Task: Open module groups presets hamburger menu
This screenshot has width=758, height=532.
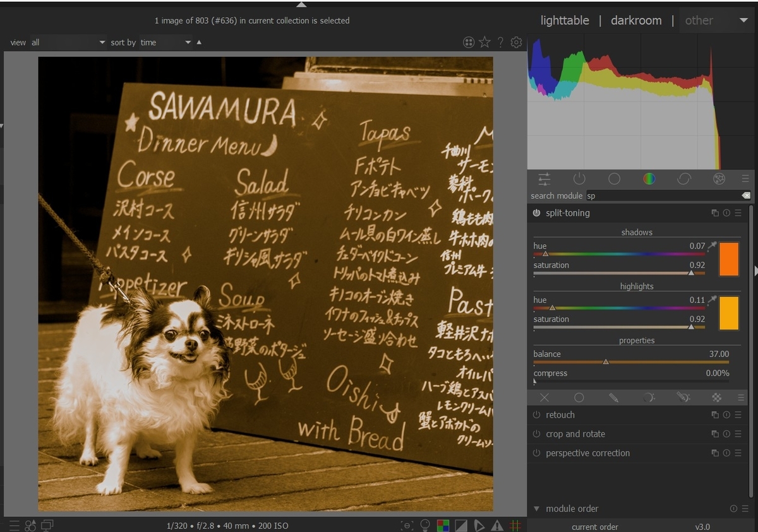Action: pyautogui.click(x=745, y=179)
